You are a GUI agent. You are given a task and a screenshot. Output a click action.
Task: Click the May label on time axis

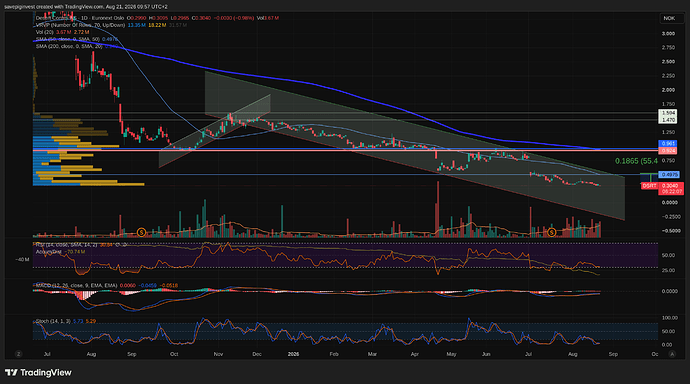pos(451,354)
